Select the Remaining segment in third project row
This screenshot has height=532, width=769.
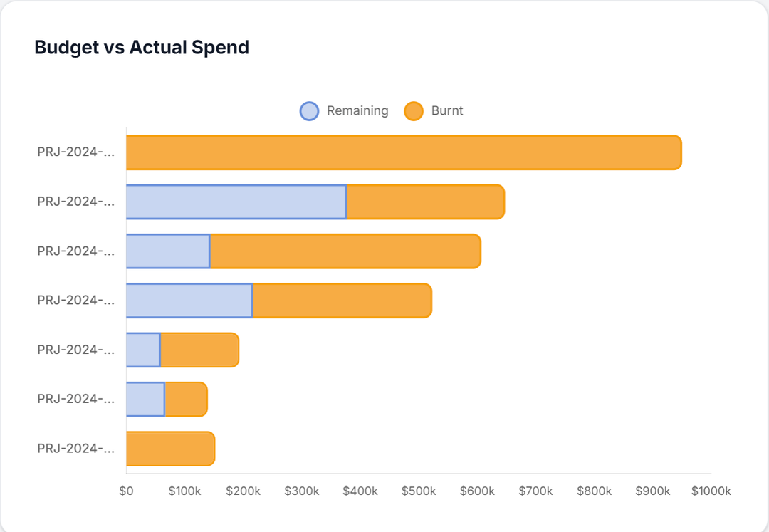168,251
